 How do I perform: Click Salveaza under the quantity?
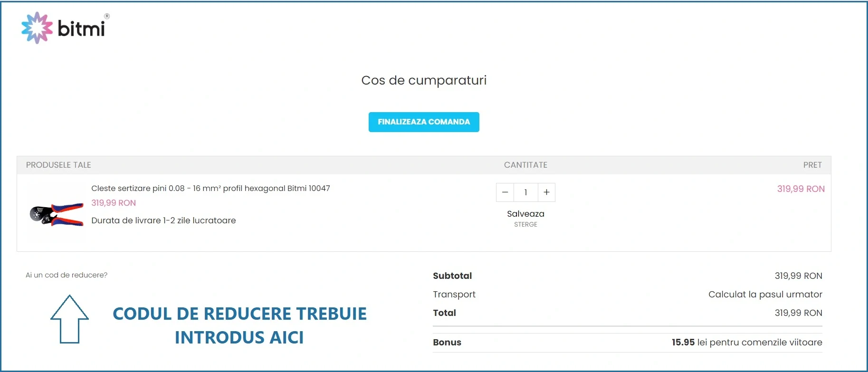[x=525, y=214]
